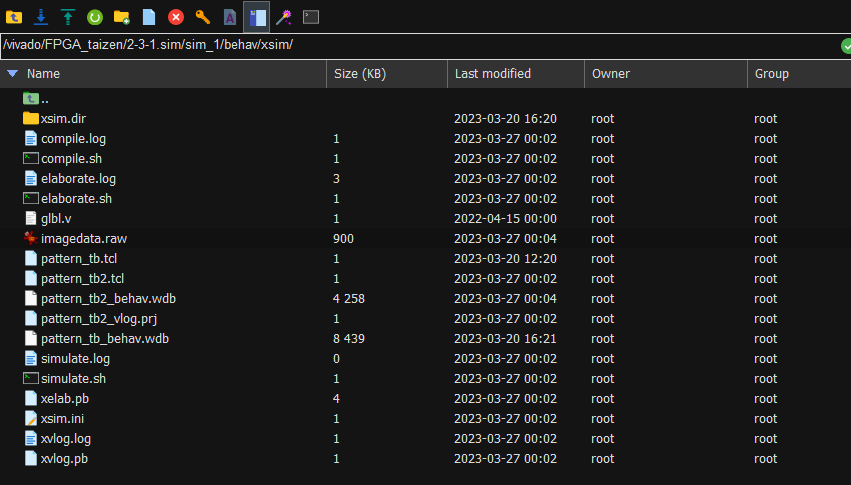Select xsim.ini file

pyautogui.click(x=426, y=419)
